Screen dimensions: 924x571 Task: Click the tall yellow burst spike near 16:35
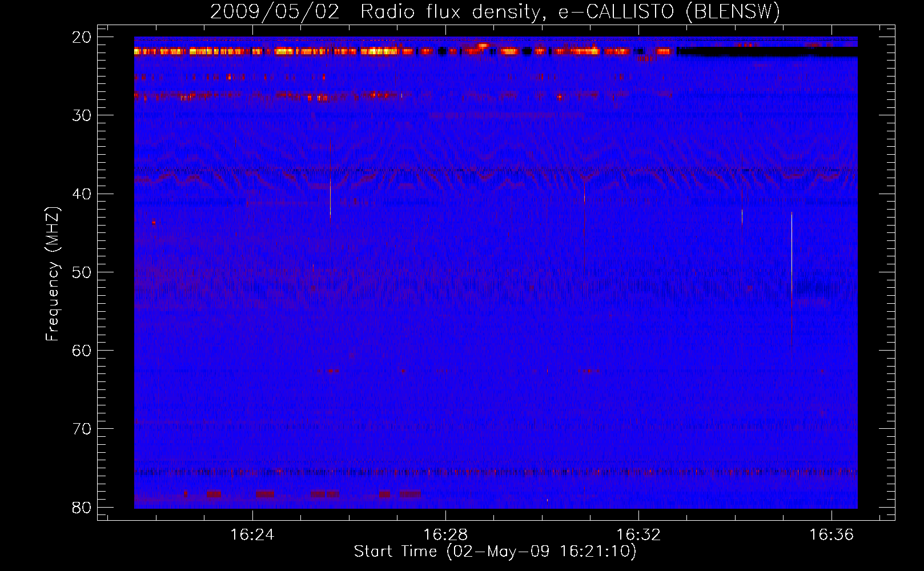(792, 280)
